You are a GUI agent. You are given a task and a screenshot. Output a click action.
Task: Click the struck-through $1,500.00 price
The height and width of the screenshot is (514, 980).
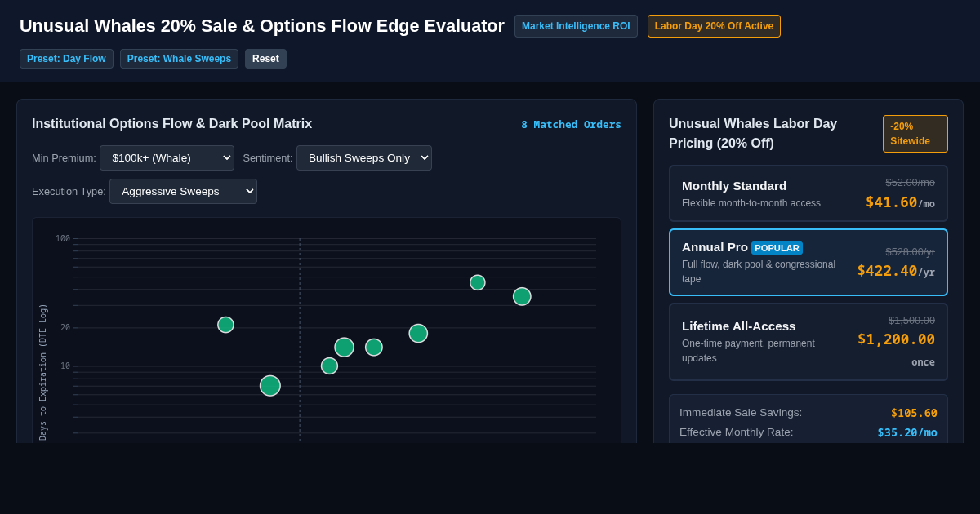click(911, 321)
